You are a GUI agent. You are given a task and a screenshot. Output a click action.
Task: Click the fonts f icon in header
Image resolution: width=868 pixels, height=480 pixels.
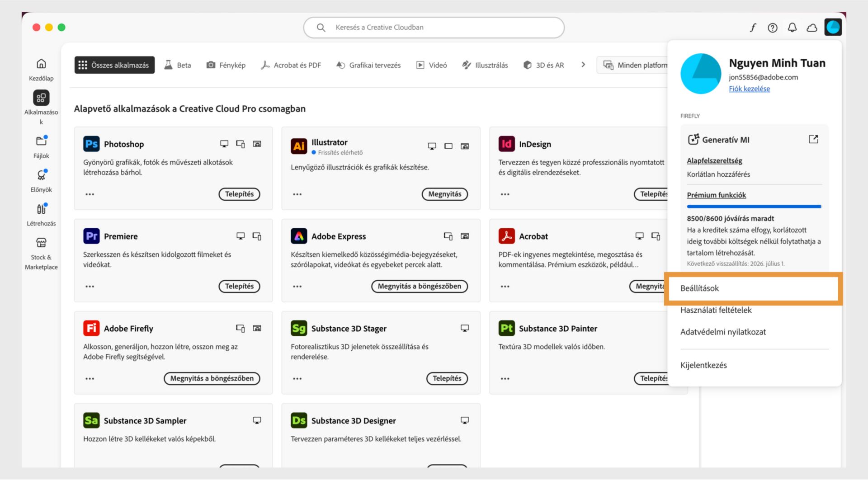[753, 28]
